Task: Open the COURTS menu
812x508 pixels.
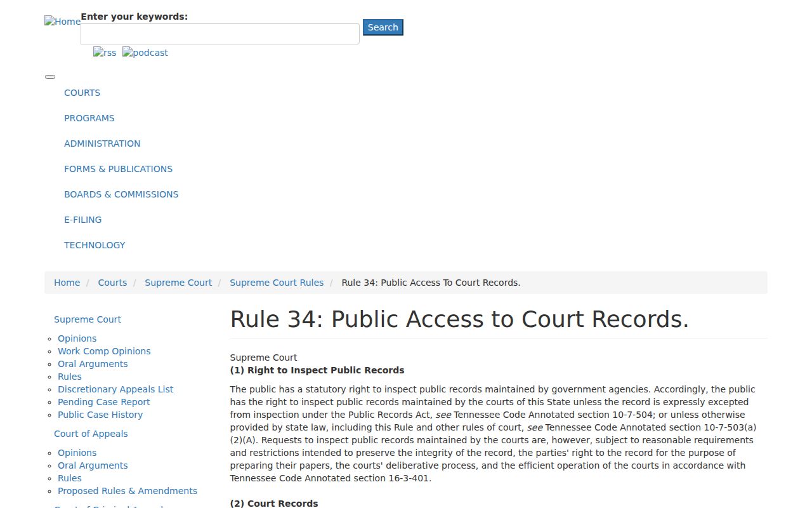Action: click(82, 93)
